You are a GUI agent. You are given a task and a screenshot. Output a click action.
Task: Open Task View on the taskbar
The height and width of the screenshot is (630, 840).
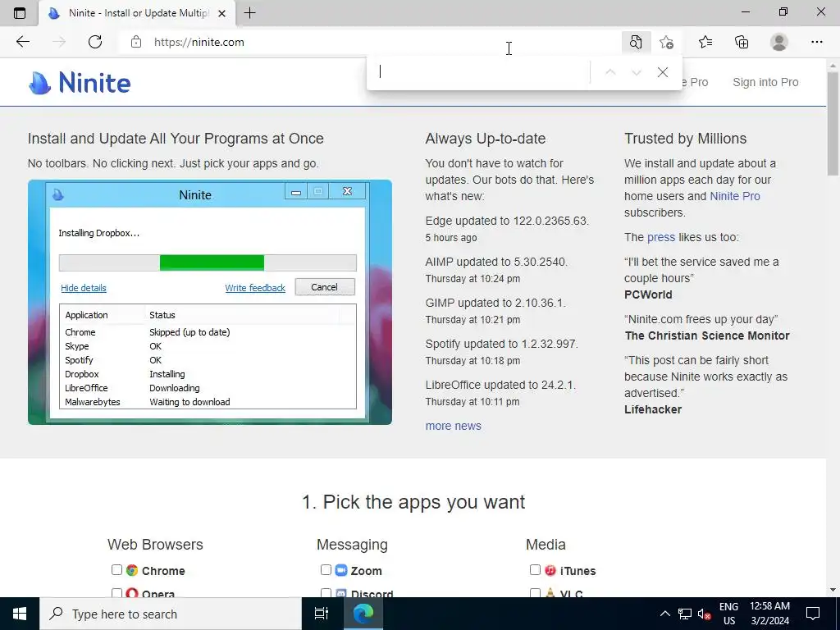click(x=322, y=614)
